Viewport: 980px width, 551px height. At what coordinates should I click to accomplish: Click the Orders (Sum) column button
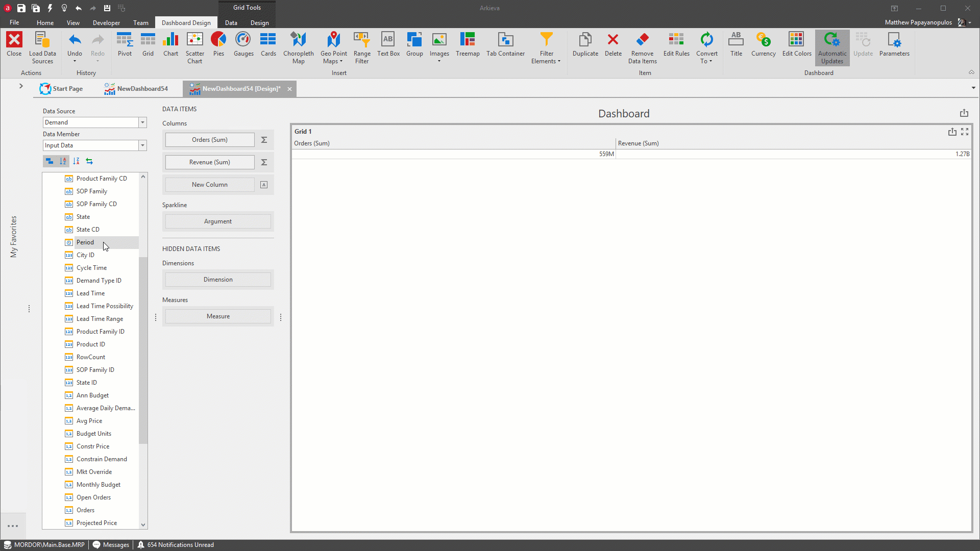point(210,140)
